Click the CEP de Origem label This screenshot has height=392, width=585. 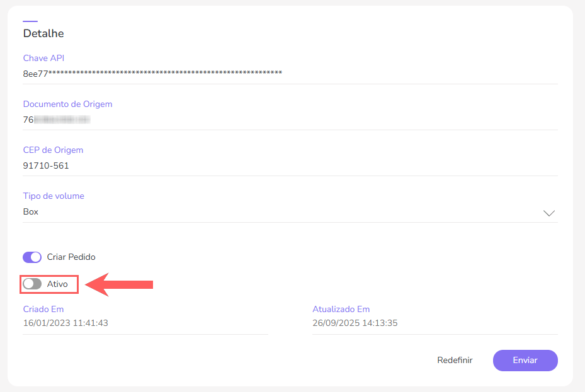pos(53,150)
